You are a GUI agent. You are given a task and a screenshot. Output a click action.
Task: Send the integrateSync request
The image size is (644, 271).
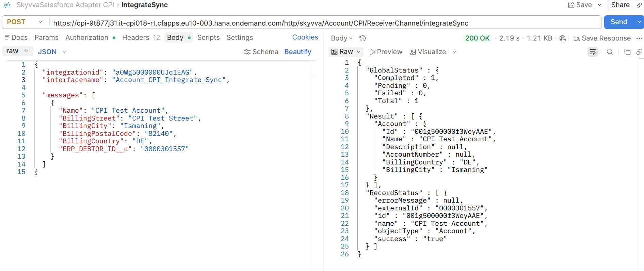pyautogui.click(x=619, y=22)
